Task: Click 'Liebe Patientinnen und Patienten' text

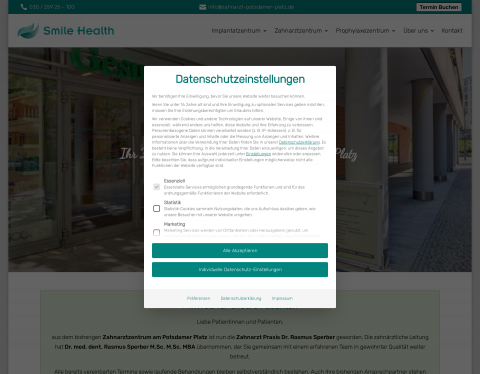Action: (x=240, y=322)
